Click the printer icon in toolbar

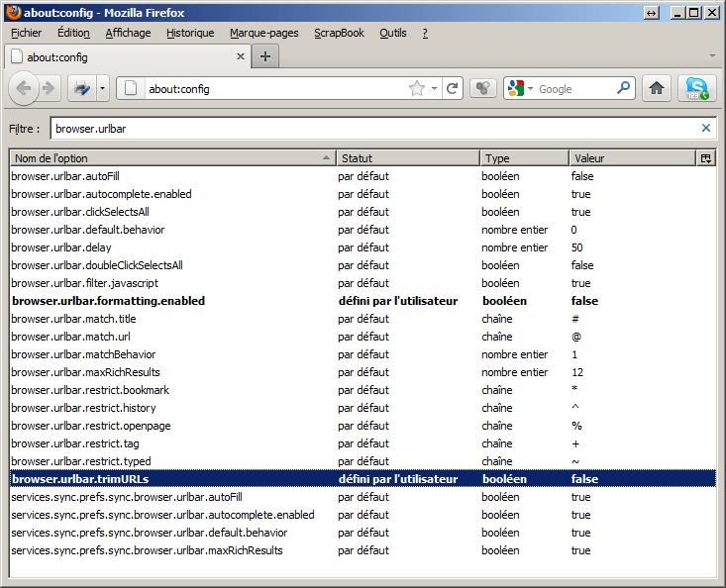tap(82, 88)
